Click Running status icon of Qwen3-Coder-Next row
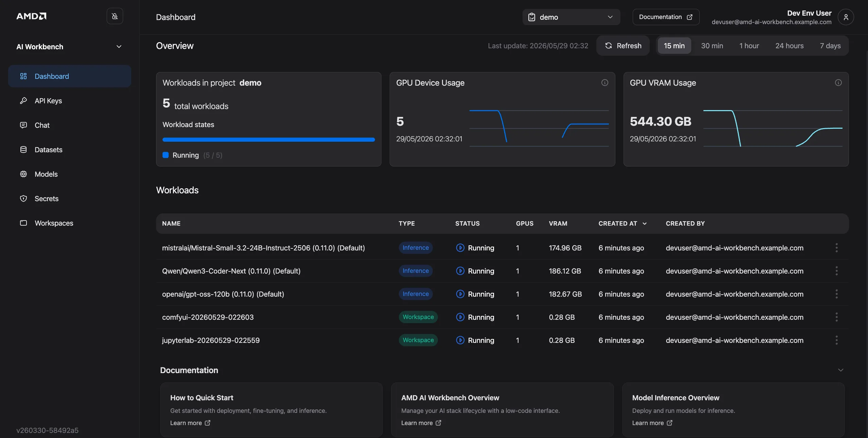This screenshot has height=438, width=868. tap(460, 271)
